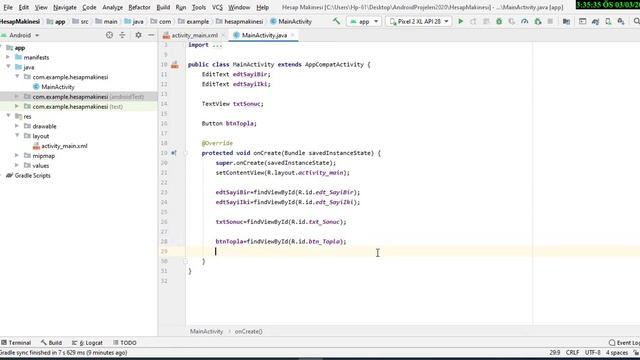Screen dimensions: 640x360
Task: Click the 29:9 cursor position indicator
Action: coord(555,352)
